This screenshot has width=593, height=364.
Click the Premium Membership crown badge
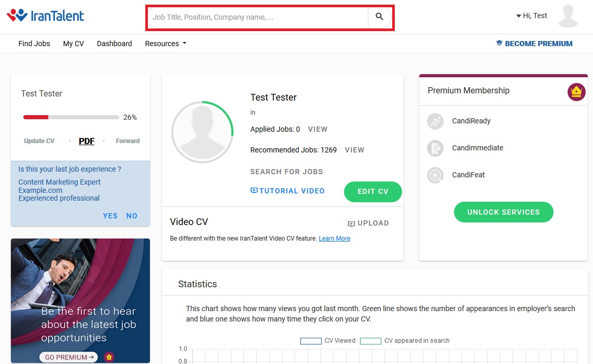tap(576, 92)
